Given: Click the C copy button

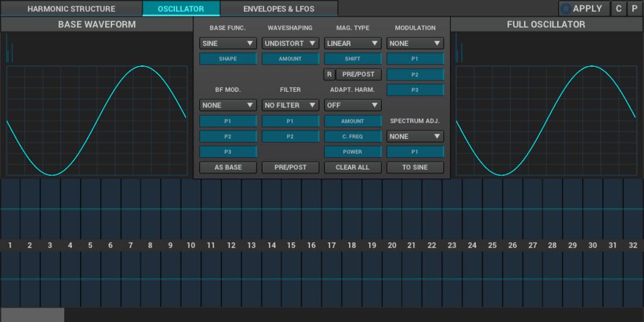Looking at the screenshot, I should 619,9.
